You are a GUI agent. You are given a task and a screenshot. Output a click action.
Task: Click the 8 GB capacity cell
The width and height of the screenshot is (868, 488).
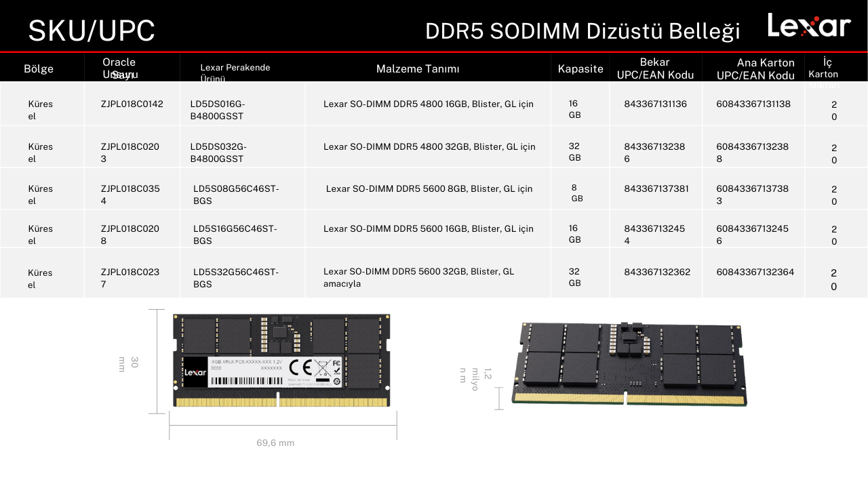[576, 193]
